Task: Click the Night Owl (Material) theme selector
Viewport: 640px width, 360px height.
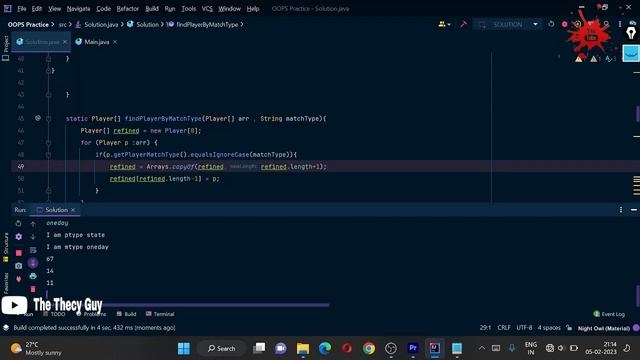Action: [x=604, y=328]
